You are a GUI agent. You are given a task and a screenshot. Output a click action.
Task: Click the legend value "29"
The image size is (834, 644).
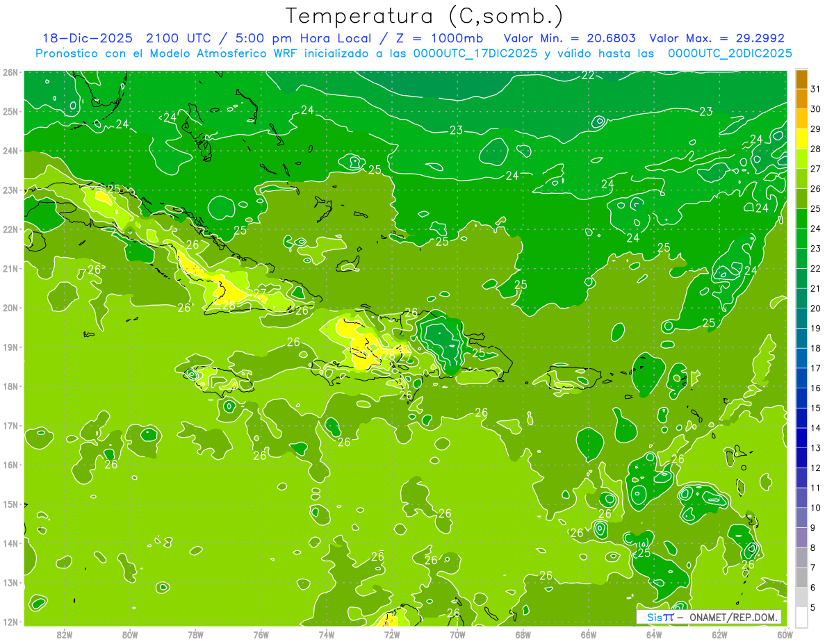[815, 129]
